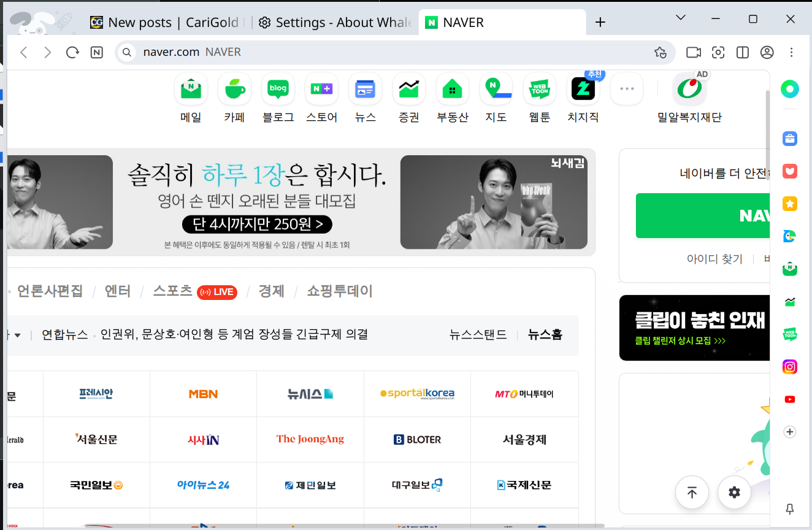Go forward with the browser forward arrow

point(48,52)
